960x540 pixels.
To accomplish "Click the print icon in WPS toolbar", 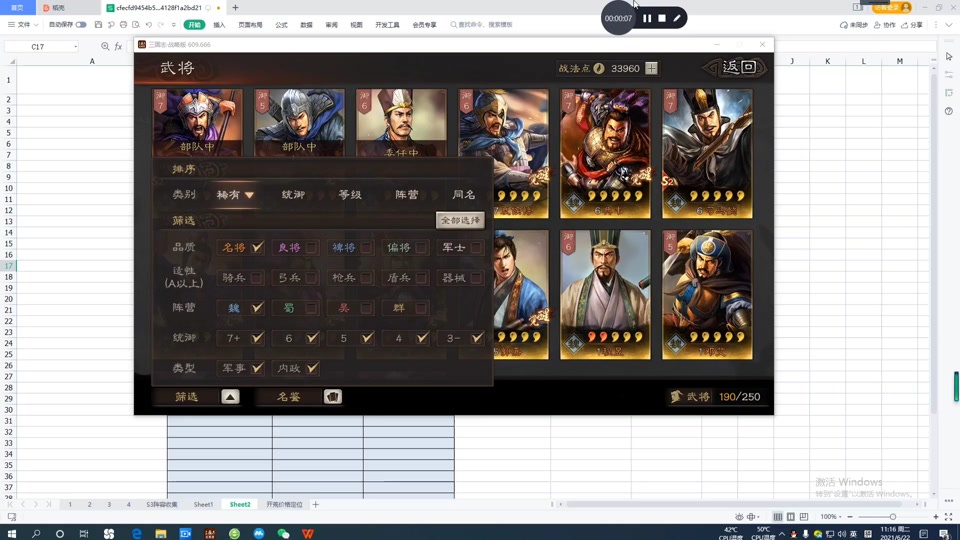I will pyautogui.click(x=123, y=24).
